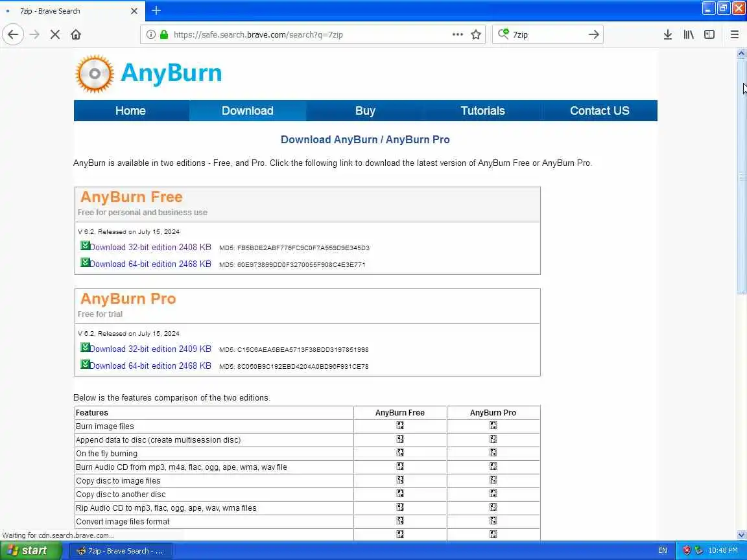Screen dimensions: 747x560
Task: Click the AnyBurn Free heading
Action: [x=132, y=196]
